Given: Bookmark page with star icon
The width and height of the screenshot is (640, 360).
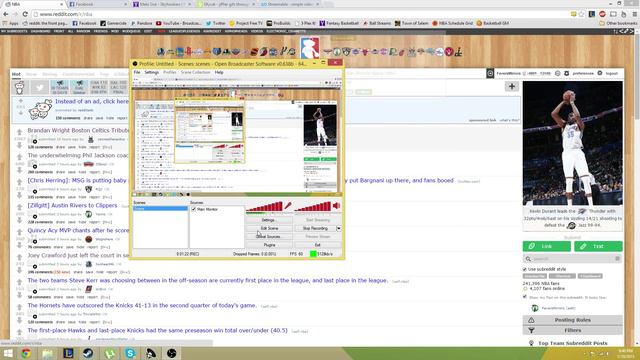Looking at the screenshot, I should pyautogui.click(x=582, y=14).
